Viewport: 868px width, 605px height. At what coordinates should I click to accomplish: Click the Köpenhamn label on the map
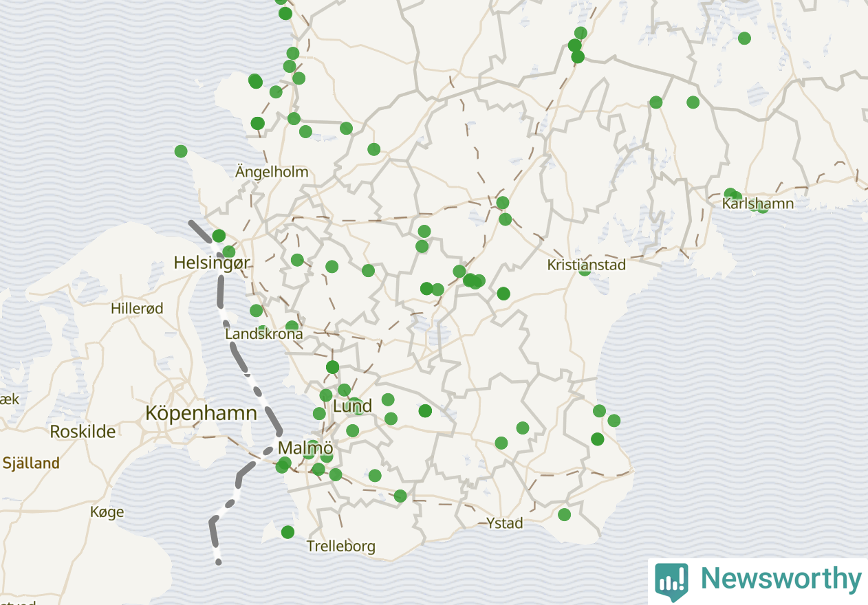pos(201,413)
